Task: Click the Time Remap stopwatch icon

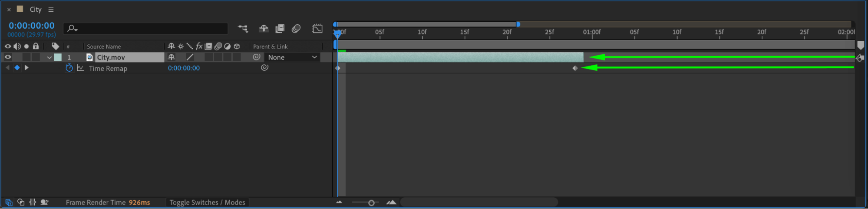Action: point(69,68)
